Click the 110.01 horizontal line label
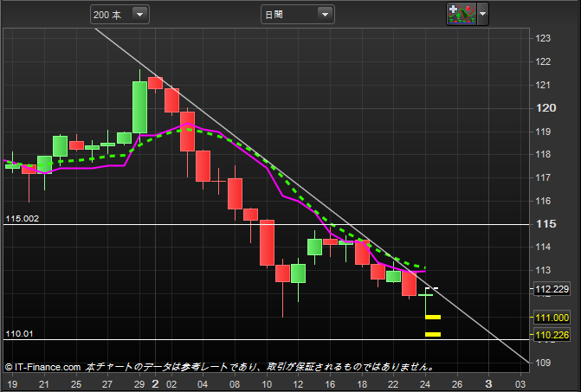This screenshot has height=392, width=581. [x=19, y=334]
